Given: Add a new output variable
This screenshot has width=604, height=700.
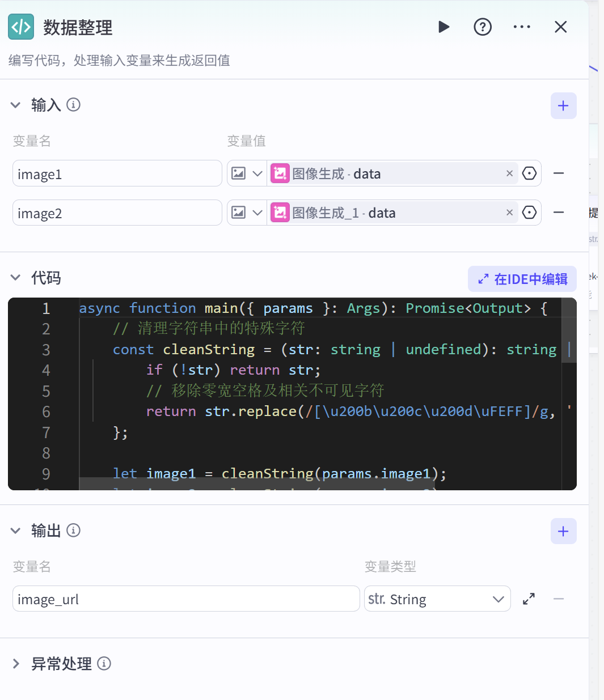Looking at the screenshot, I should coord(563,531).
